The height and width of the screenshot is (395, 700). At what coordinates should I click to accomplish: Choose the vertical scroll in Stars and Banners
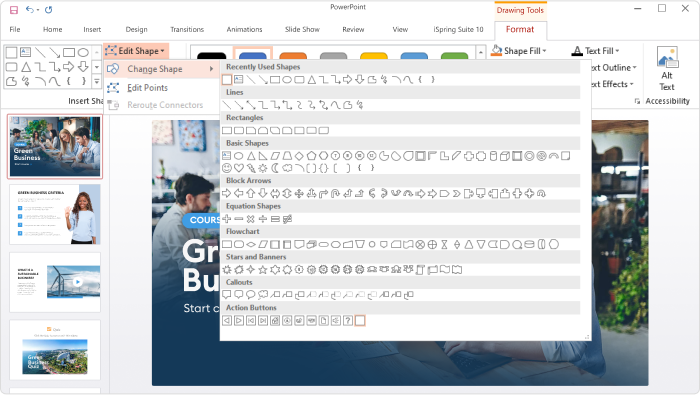click(420, 270)
